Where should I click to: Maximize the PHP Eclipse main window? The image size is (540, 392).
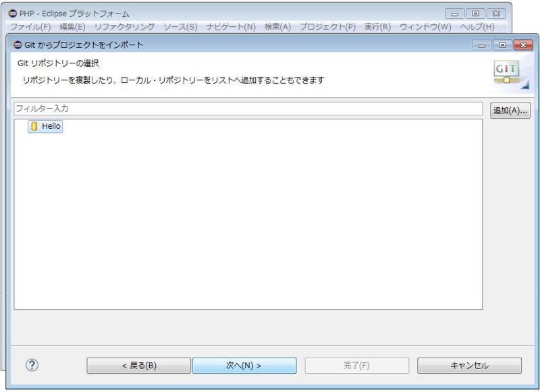coord(475,13)
